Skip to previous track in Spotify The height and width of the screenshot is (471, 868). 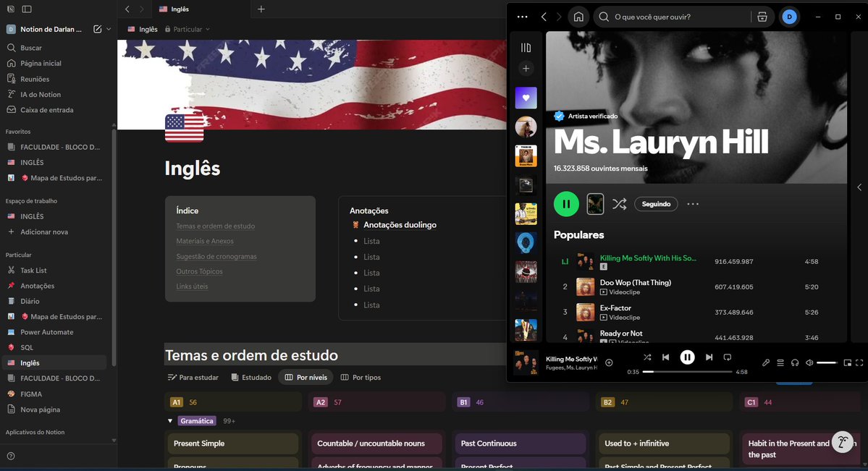666,357
